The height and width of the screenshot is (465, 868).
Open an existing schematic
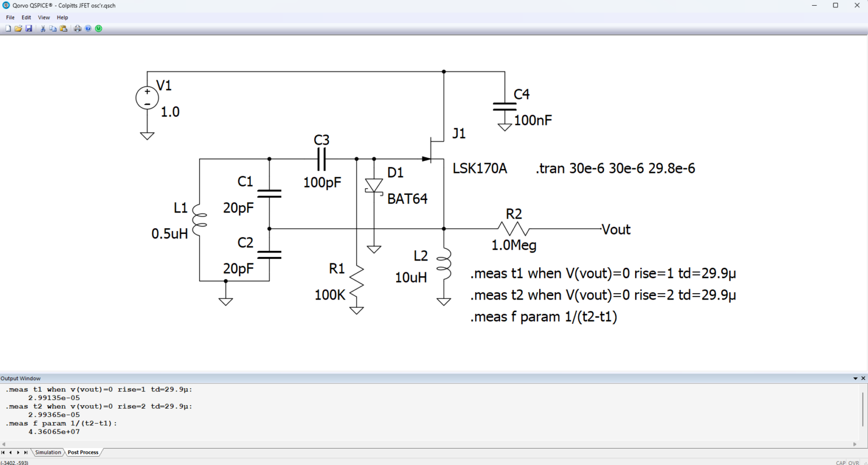[x=18, y=28]
